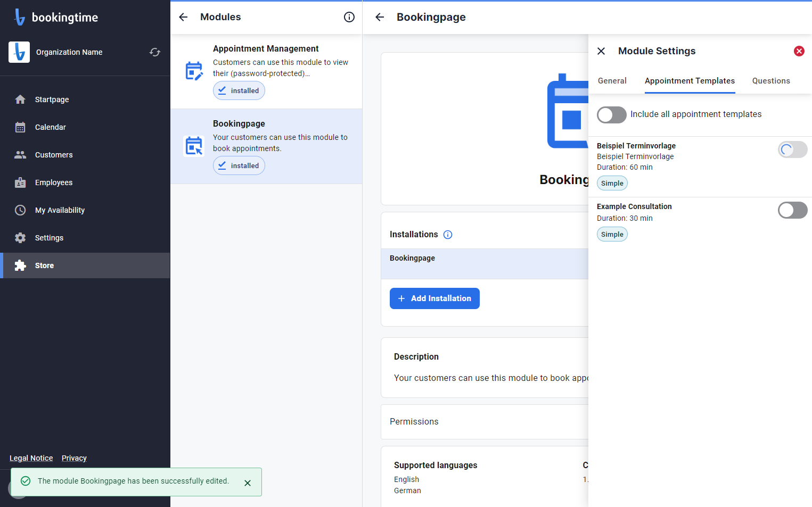Click the Installations info icon
The image size is (812, 507).
tap(448, 235)
